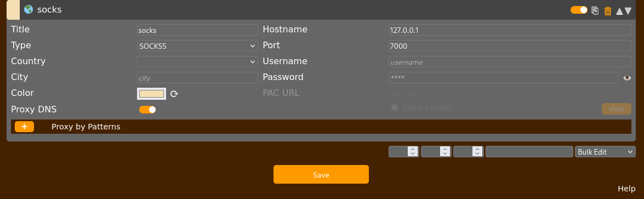Click the Hostname input field
The height and width of the screenshot is (199, 644).
(x=510, y=30)
